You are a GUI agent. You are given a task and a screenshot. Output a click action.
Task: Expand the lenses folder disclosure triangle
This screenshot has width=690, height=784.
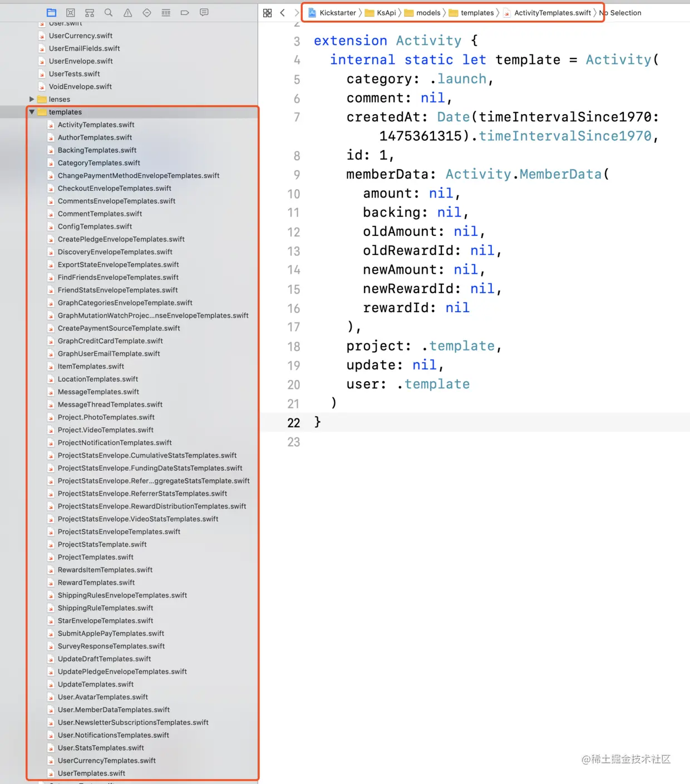(x=32, y=99)
